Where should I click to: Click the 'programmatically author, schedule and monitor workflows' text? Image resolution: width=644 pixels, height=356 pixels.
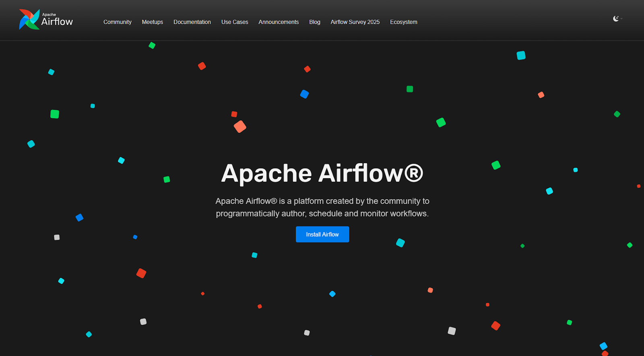tap(322, 214)
